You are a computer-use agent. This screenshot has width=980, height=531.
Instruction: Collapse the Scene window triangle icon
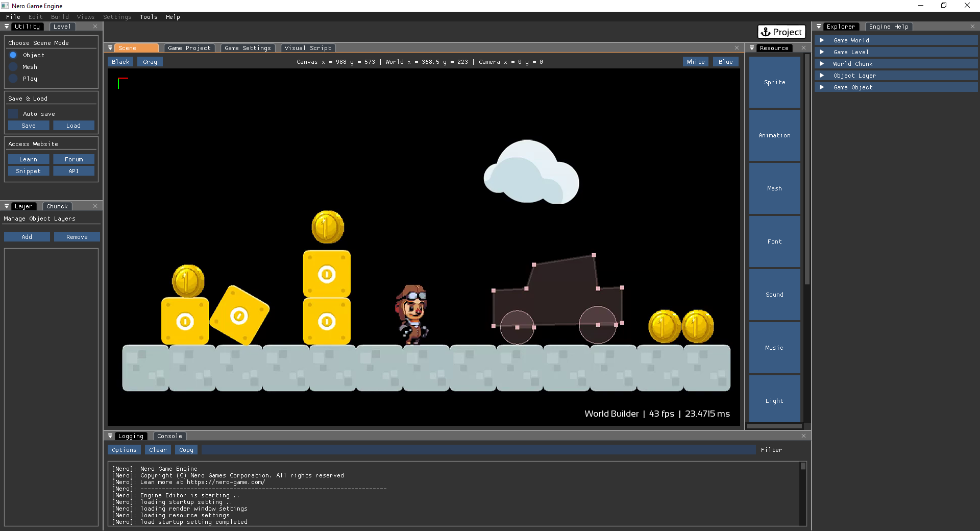point(110,48)
